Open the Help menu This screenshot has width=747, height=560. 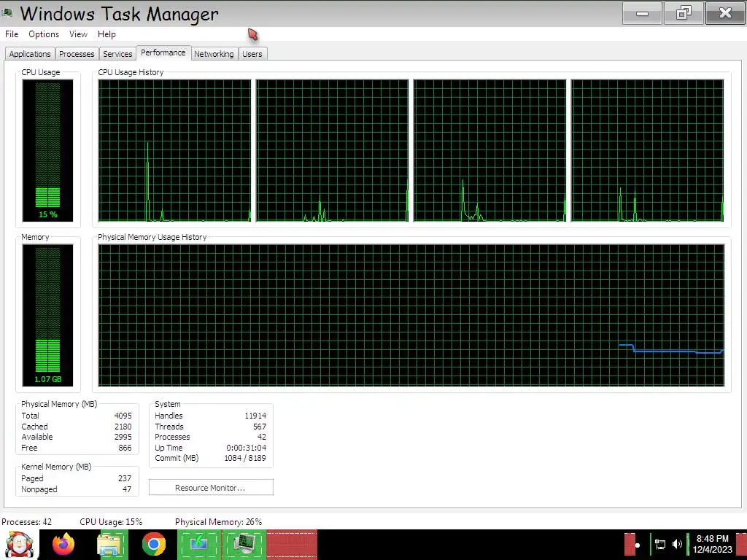pyautogui.click(x=107, y=34)
